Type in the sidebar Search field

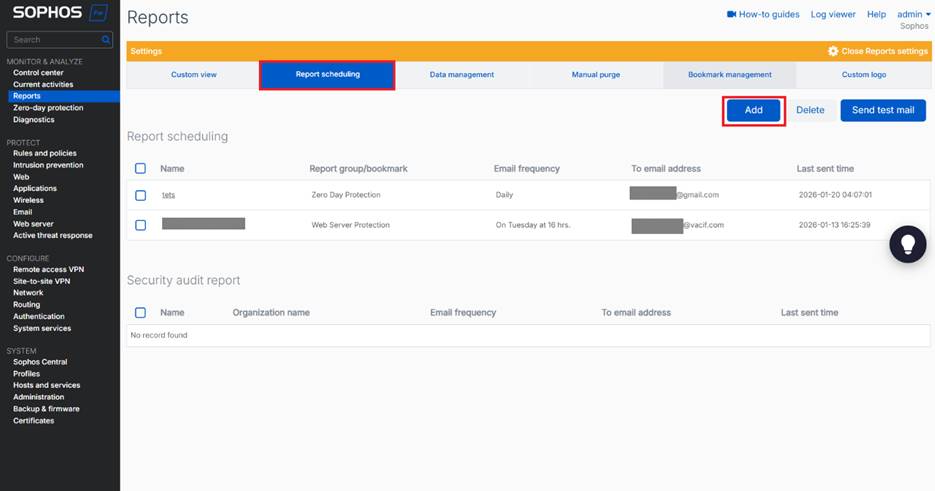(x=55, y=40)
